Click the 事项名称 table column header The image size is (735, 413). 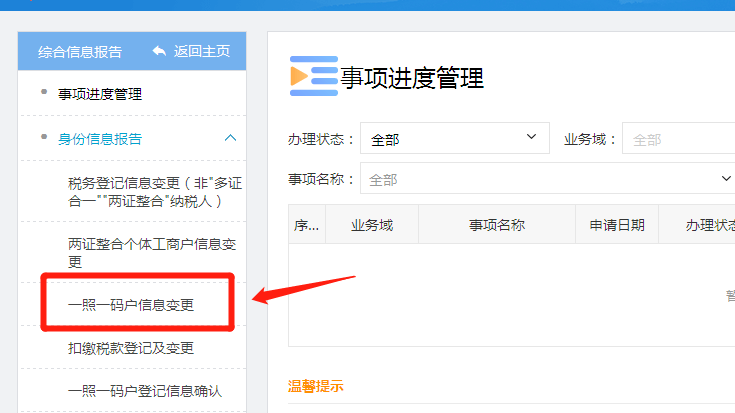(496, 225)
